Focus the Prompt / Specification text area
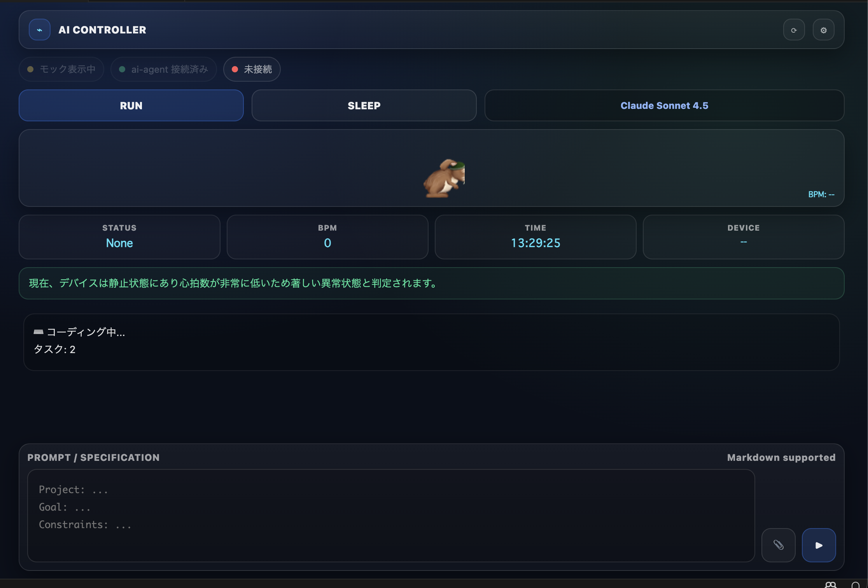This screenshot has height=588, width=868. click(x=391, y=515)
